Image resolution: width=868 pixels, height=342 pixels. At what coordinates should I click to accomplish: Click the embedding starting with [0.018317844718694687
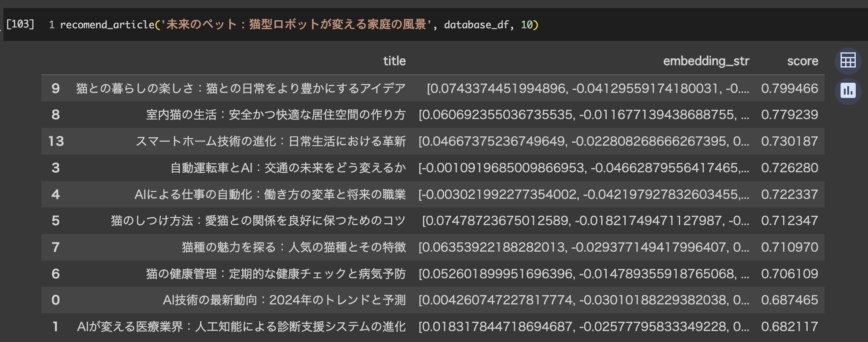(583, 326)
